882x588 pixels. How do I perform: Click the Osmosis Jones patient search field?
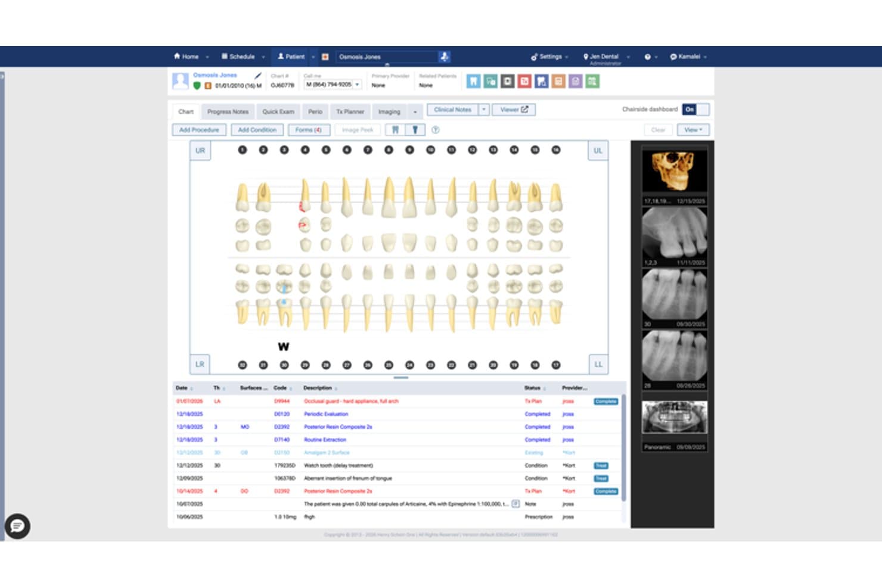tap(387, 57)
